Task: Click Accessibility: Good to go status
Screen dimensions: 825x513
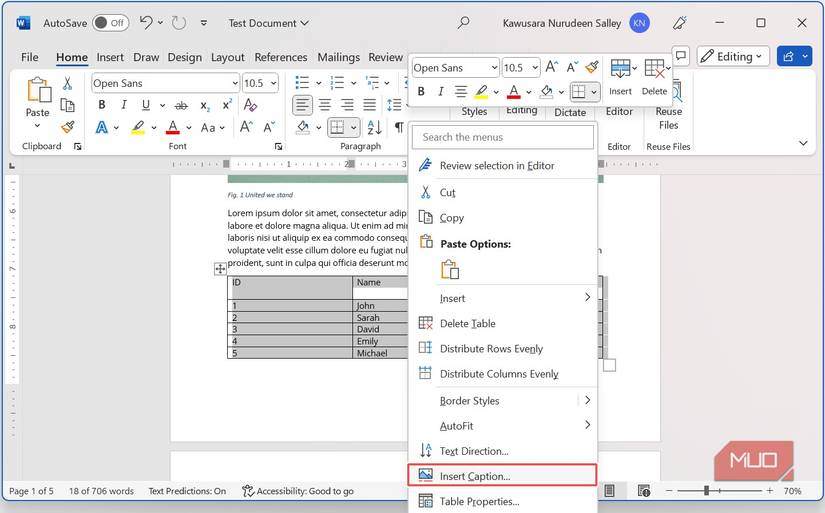Action: (x=298, y=491)
